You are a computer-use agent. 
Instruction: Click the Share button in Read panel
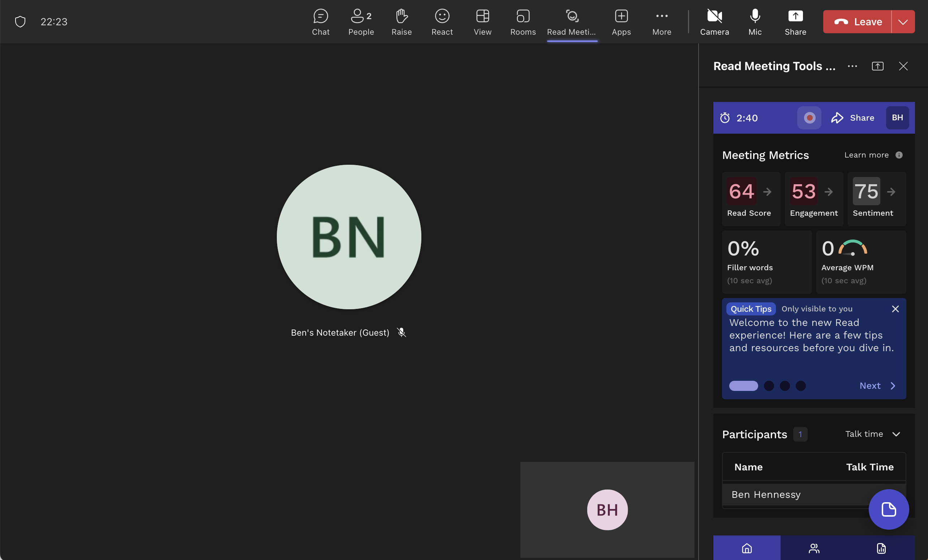(853, 117)
